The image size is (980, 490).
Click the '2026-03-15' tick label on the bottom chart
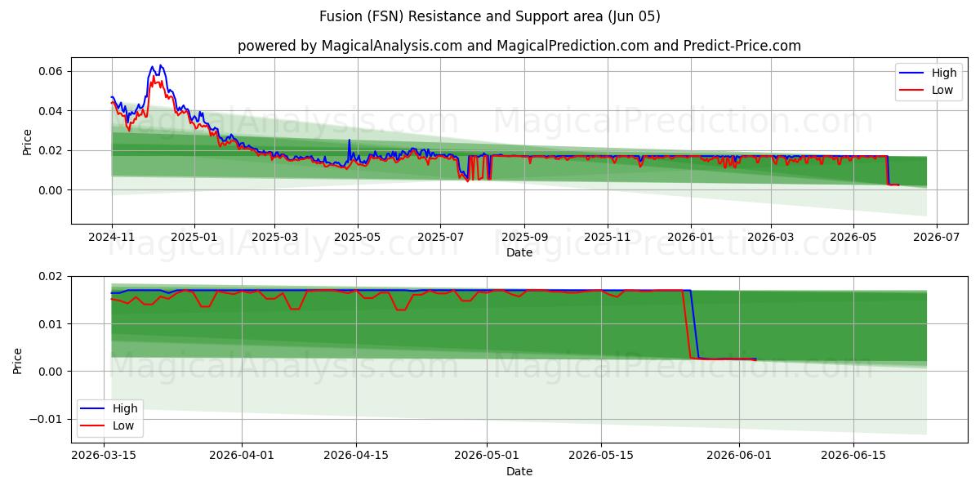pos(103,455)
